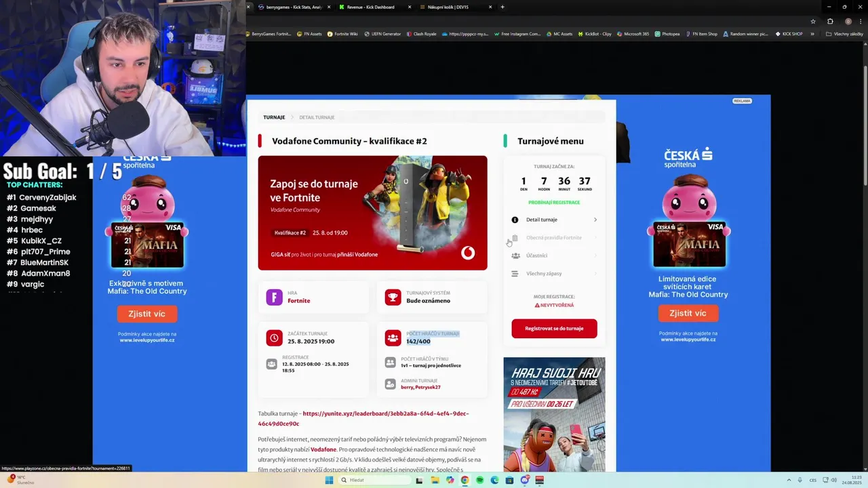Open the taskbar clock and date
Viewport: 868px width, 488px height.
(850, 480)
